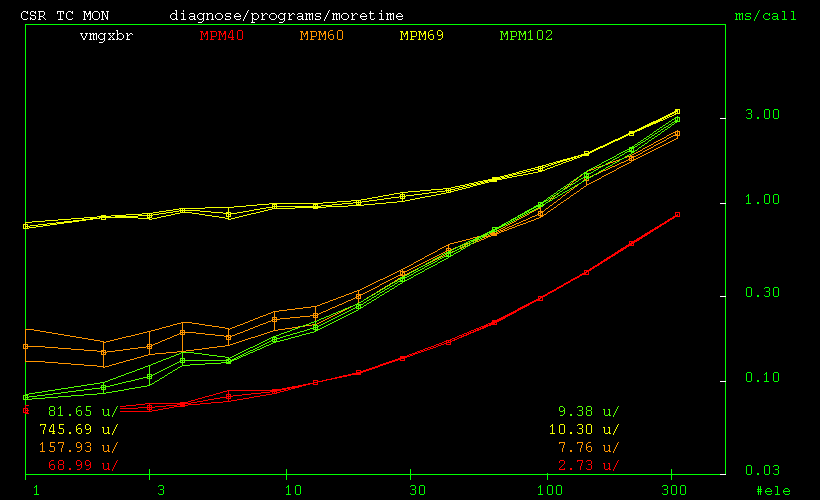820x500 pixels.
Task: Click the green 9.38 u/ value
Action: [588, 412]
